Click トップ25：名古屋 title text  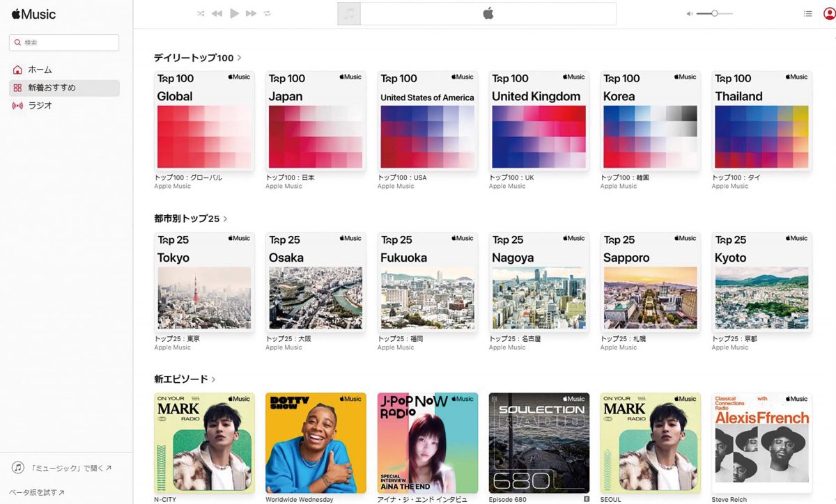515,338
